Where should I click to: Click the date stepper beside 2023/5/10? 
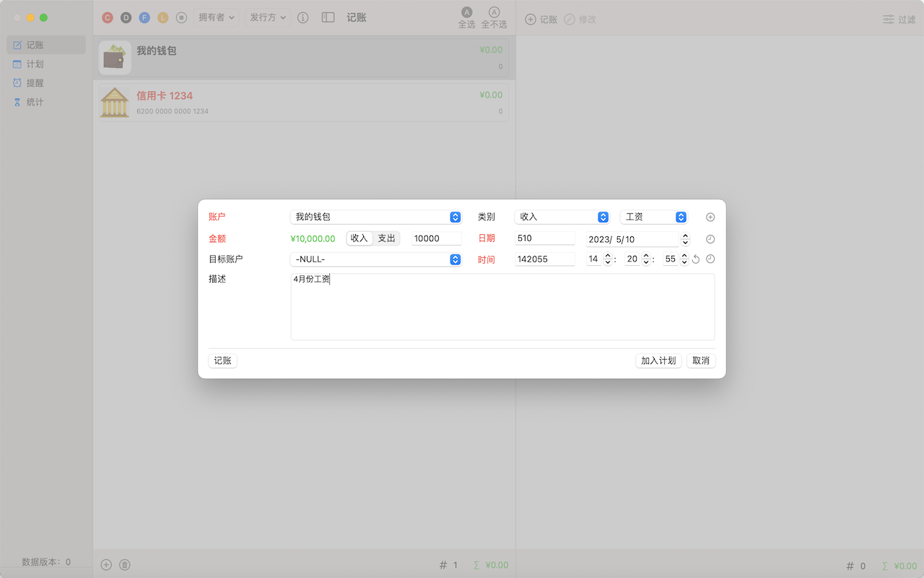[685, 239]
